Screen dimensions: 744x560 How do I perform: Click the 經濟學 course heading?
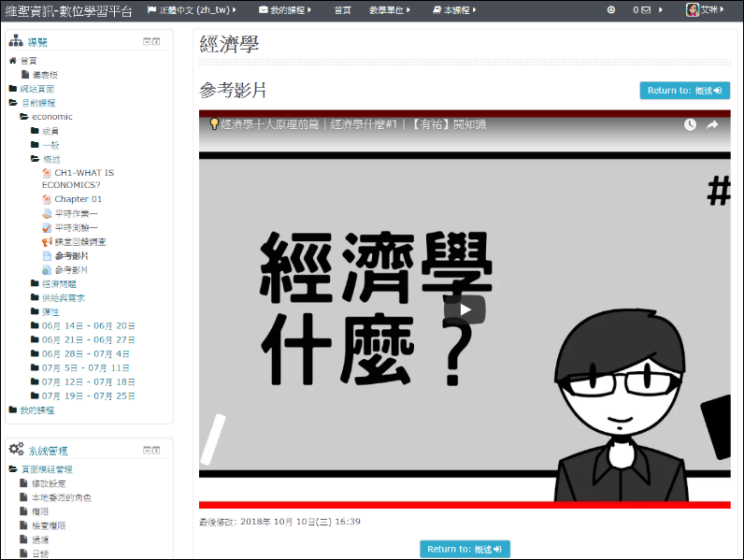tap(229, 45)
